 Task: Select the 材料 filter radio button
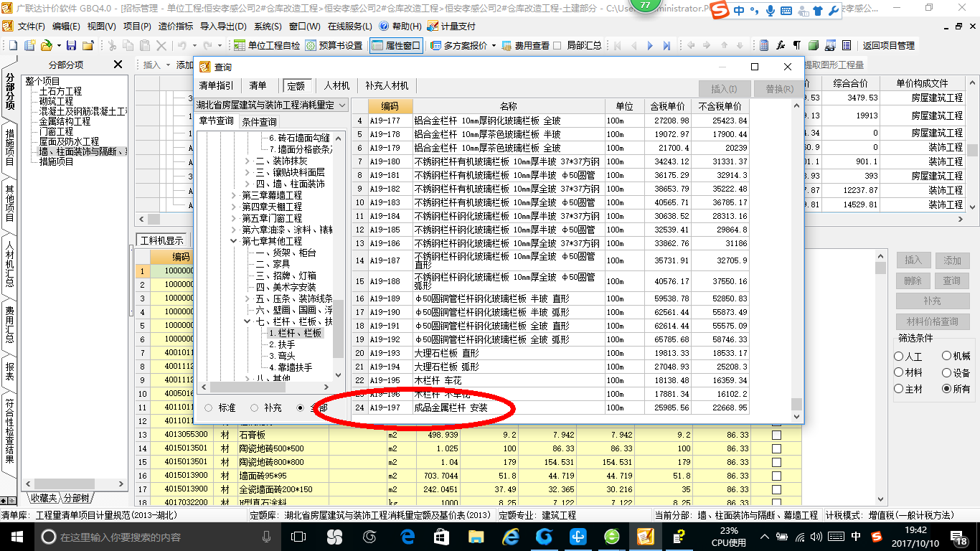coord(899,373)
